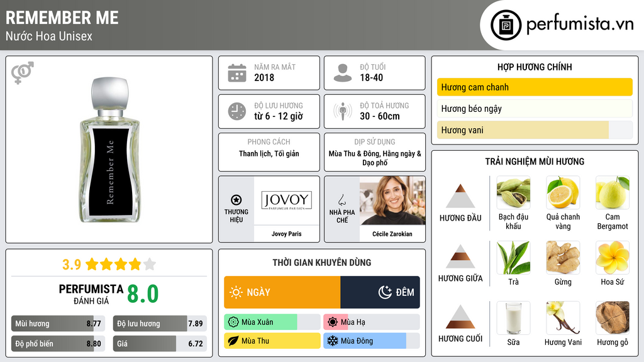
Task: Select the Hoa Sứ flower image
Action: pos(613,258)
